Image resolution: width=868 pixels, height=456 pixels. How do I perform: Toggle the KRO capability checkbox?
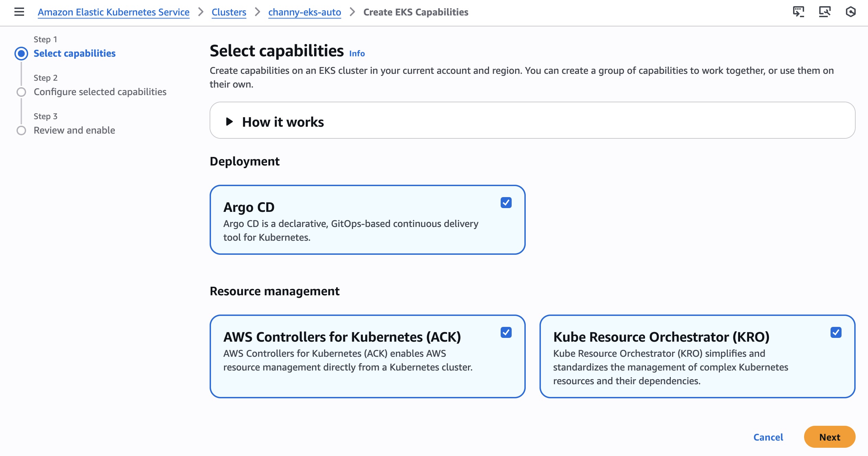836,332
